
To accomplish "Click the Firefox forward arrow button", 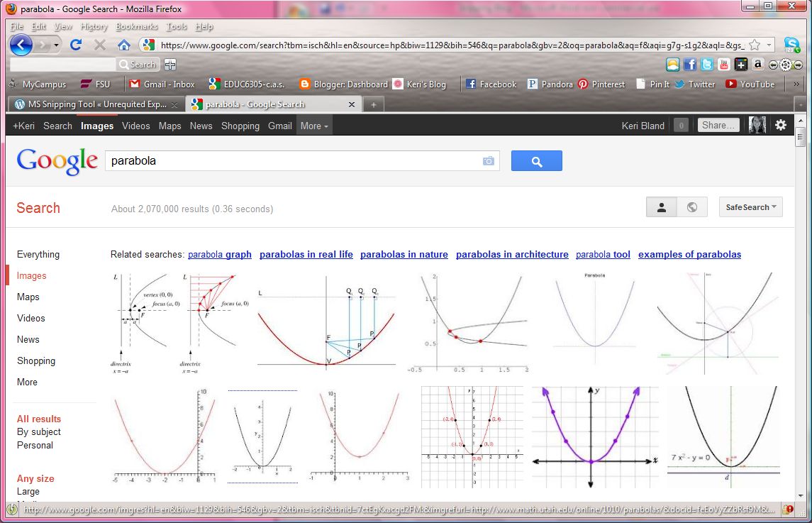I will [x=43, y=45].
